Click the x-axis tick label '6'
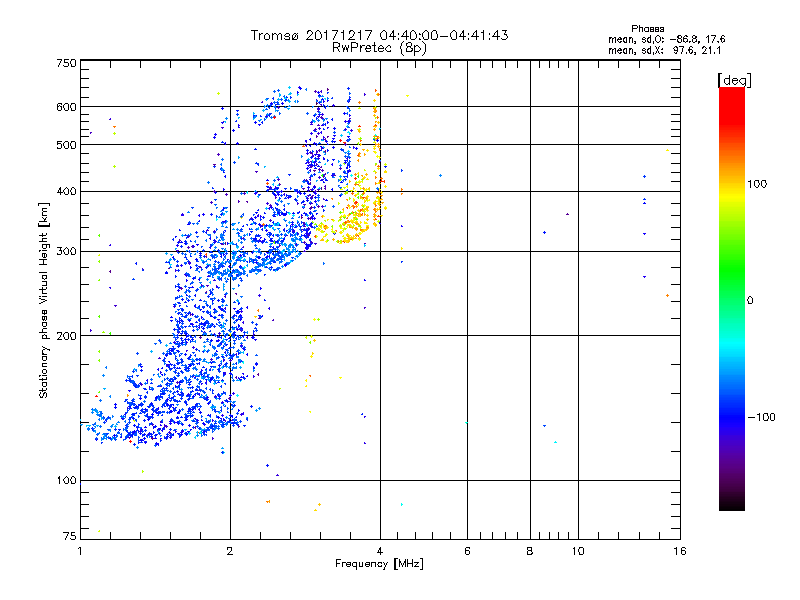The height and width of the screenshot is (600, 800). pos(467,551)
